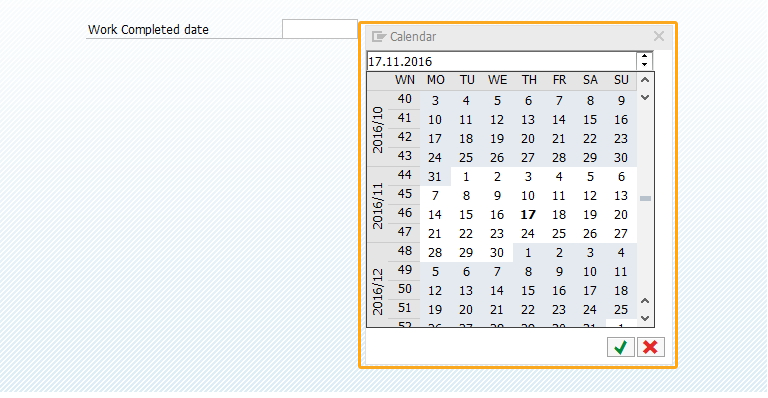This screenshot has height=398, width=768.
Task: Select November 24 in week 47
Action: click(x=528, y=234)
